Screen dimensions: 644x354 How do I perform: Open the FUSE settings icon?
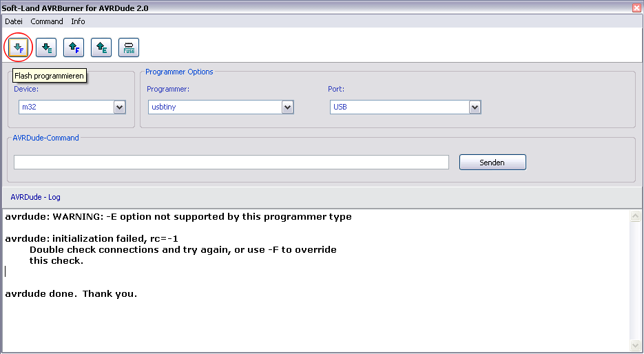(129, 48)
